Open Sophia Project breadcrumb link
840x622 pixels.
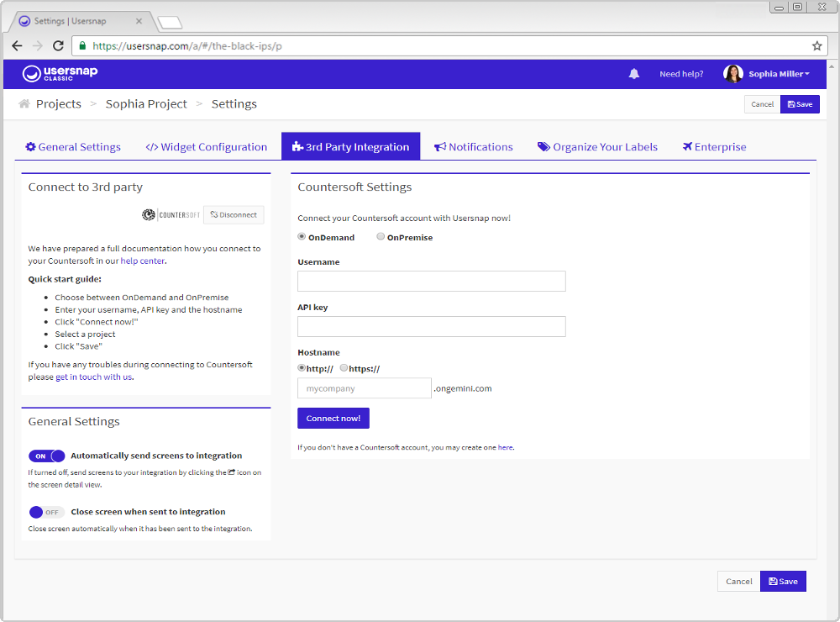point(146,104)
